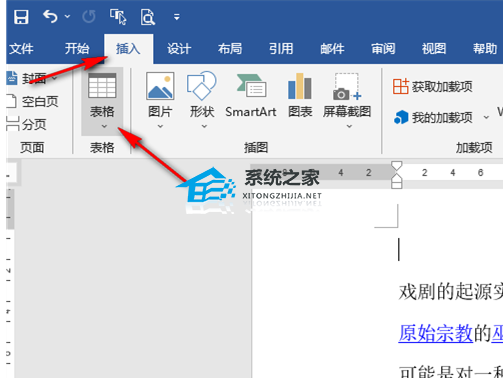Click the text line starting 戏剧的起源
This screenshot has height=378, width=503.
point(450,292)
